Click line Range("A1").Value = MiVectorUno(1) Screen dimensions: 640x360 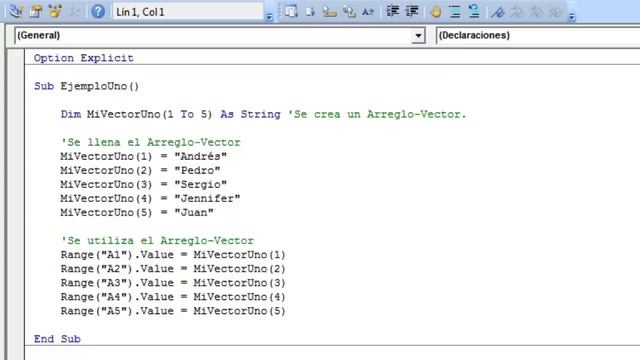(x=173, y=255)
